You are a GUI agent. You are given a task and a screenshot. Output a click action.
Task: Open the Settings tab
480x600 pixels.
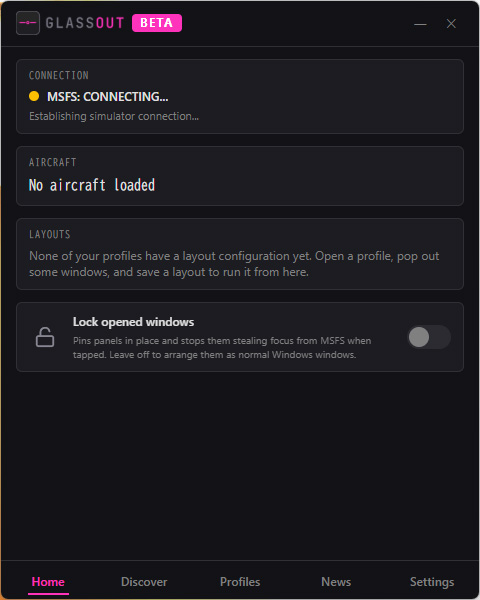432,582
